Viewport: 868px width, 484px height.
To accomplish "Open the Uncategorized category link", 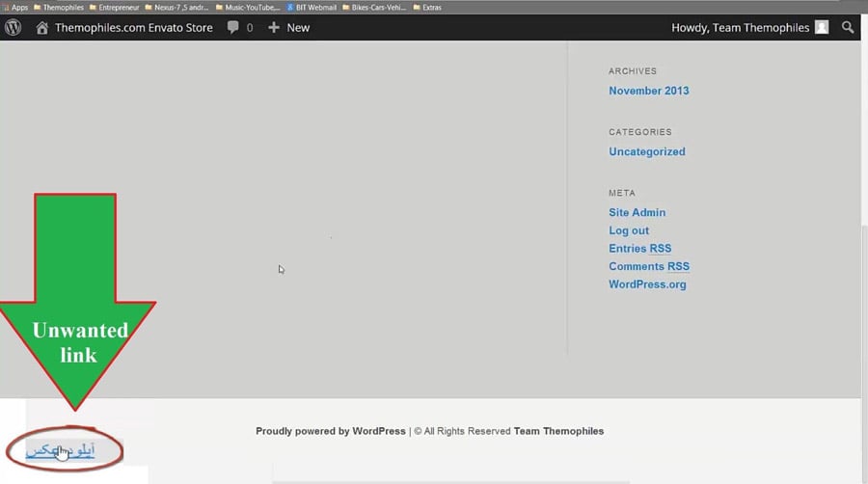I will [646, 151].
